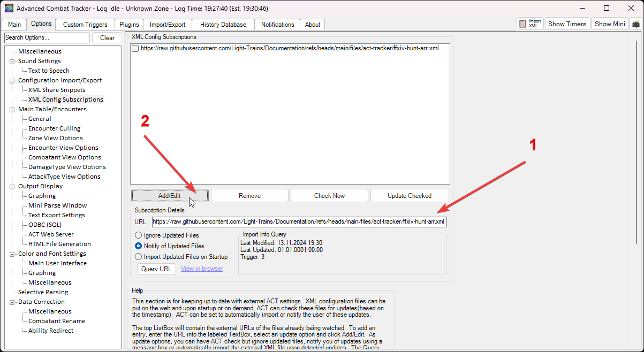Select Notify of Updated Files option
Viewport: 644px width, 352px height.
139,246
